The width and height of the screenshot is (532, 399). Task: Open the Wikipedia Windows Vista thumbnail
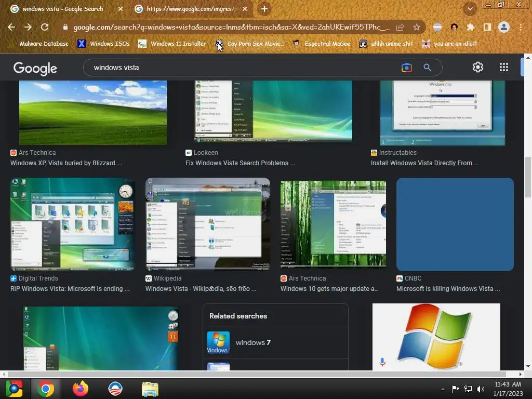pos(208,224)
